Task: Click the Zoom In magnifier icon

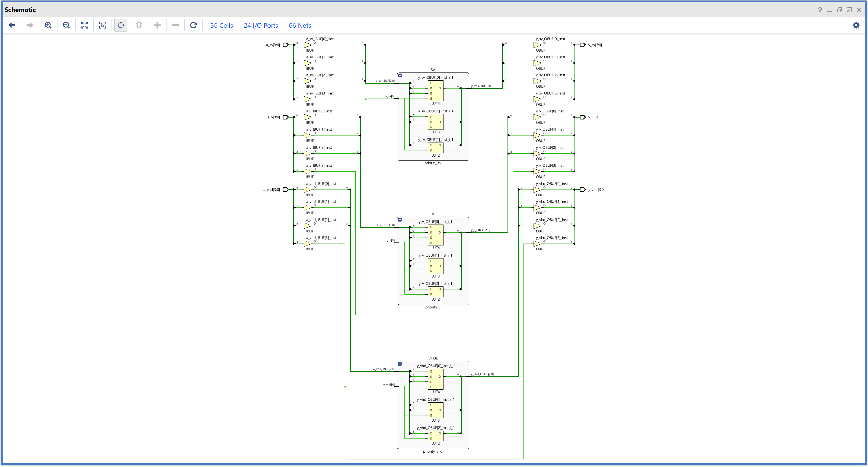Action: point(48,25)
